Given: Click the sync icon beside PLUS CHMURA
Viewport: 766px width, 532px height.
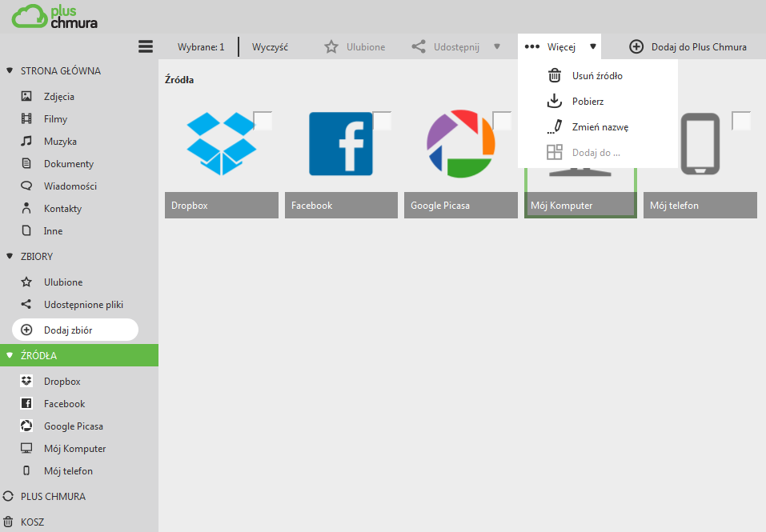Looking at the screenshot, I should coord(8,496).
